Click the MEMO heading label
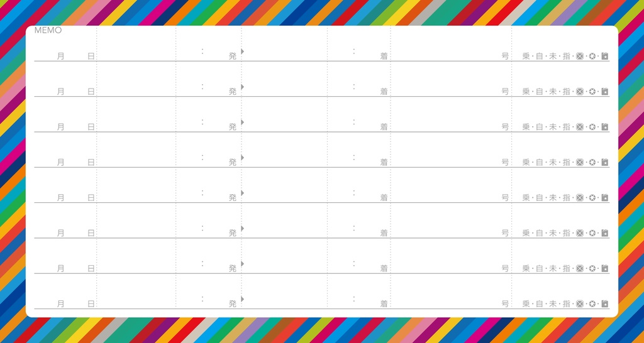Viewport: 644px width, 343px height. [x=48, y=30]
